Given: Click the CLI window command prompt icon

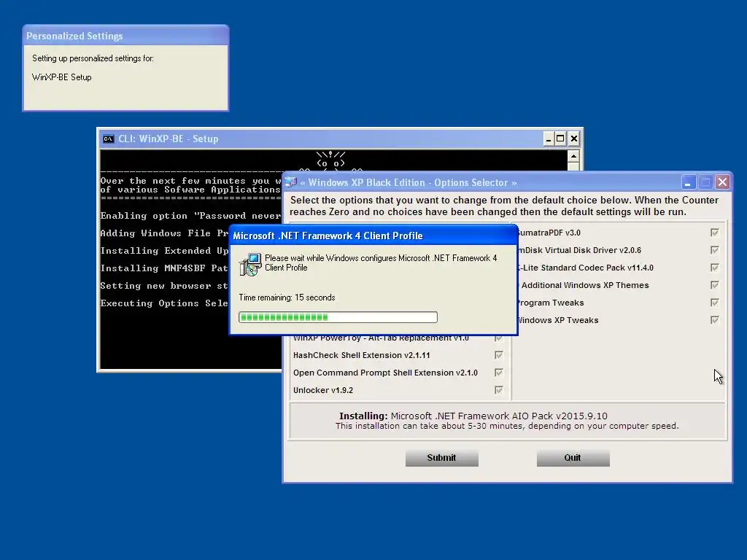Looking at the screenshot, I should click(x=108, y=139).
